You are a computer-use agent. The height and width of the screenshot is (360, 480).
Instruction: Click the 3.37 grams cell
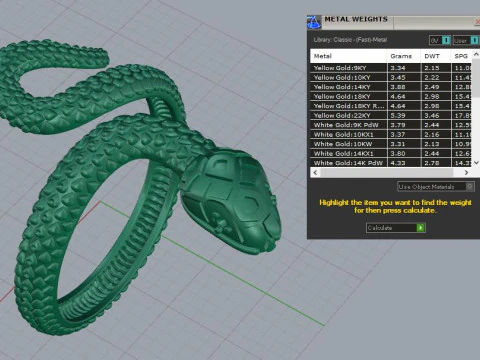404,134
